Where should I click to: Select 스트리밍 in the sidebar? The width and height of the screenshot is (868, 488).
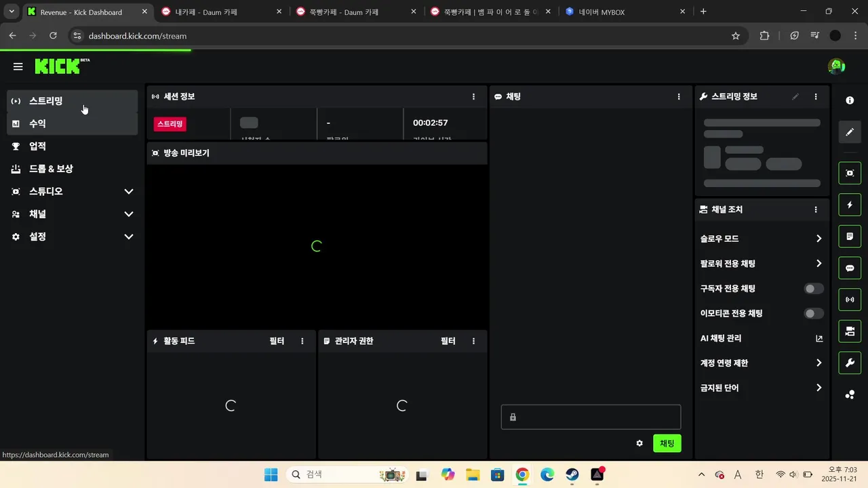point(73,101)
